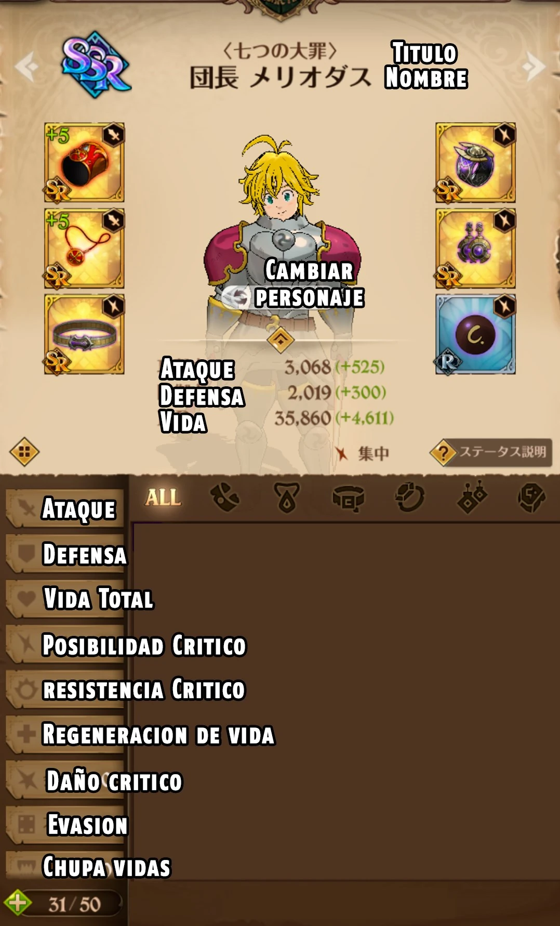Go to previous character with left arrow
This screenshot has height=926, width=560.
tap(26, 66)
